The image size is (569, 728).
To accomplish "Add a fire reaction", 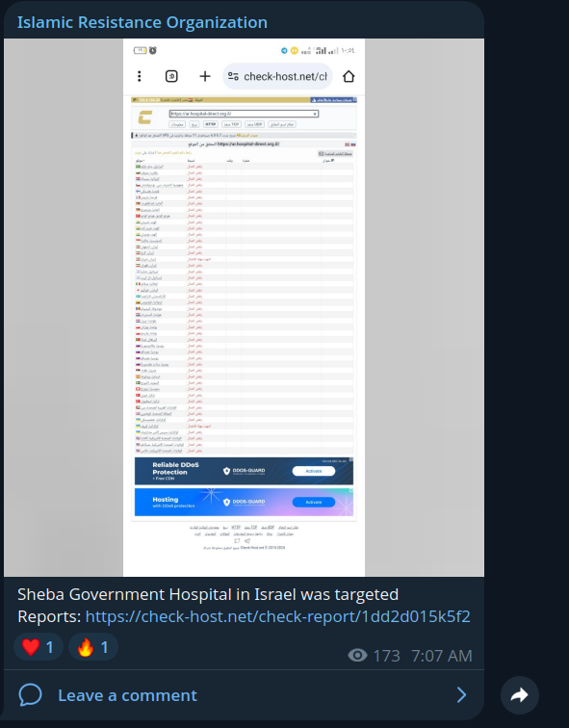I will [x=92, y=647].
